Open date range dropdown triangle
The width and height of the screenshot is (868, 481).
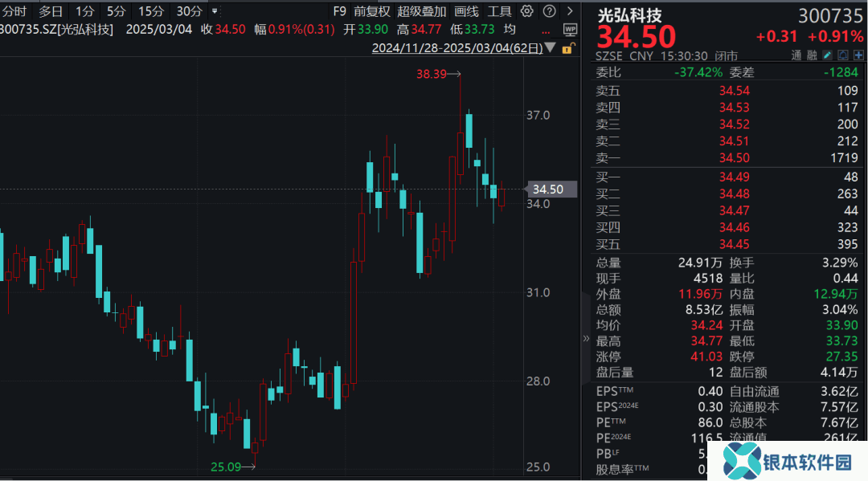click(551, 48)
